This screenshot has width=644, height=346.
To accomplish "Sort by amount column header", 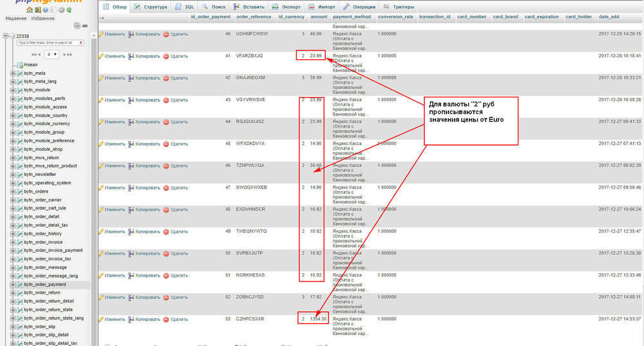I will [x=319, y=17].
